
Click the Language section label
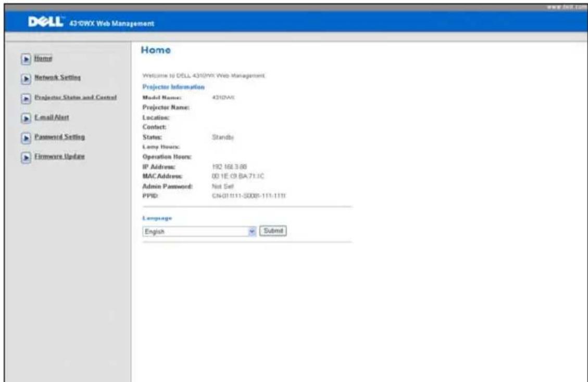(157, 218)
